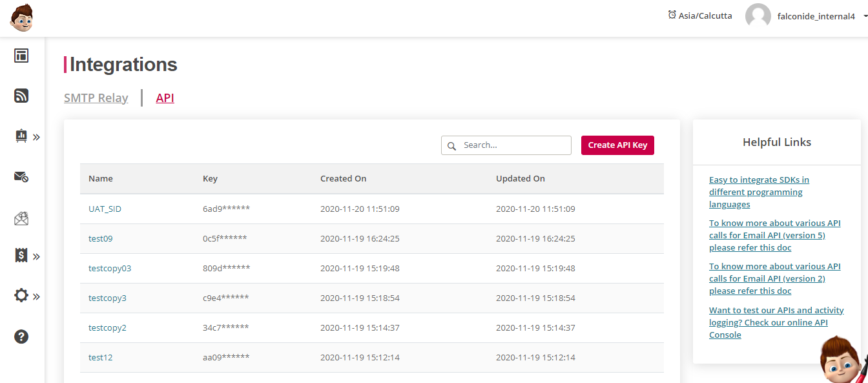Open the falconide_internal4 account dropdown arrow
Image resolution: width=868 pixels, height=383 pixels.
point(865,16)
